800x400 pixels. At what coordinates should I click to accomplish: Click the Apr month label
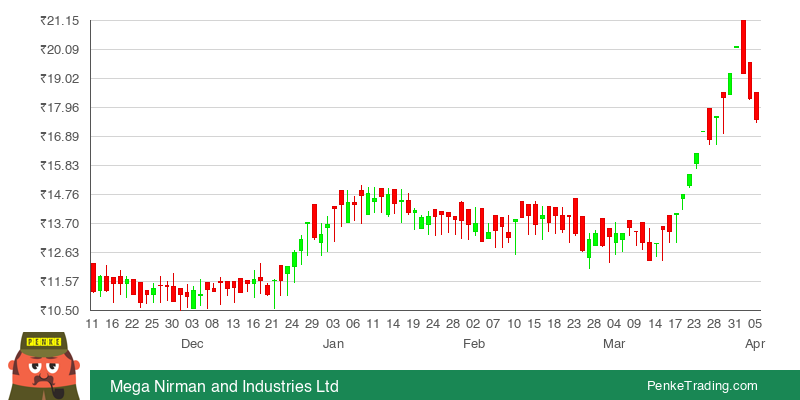[x=755, y=344]
